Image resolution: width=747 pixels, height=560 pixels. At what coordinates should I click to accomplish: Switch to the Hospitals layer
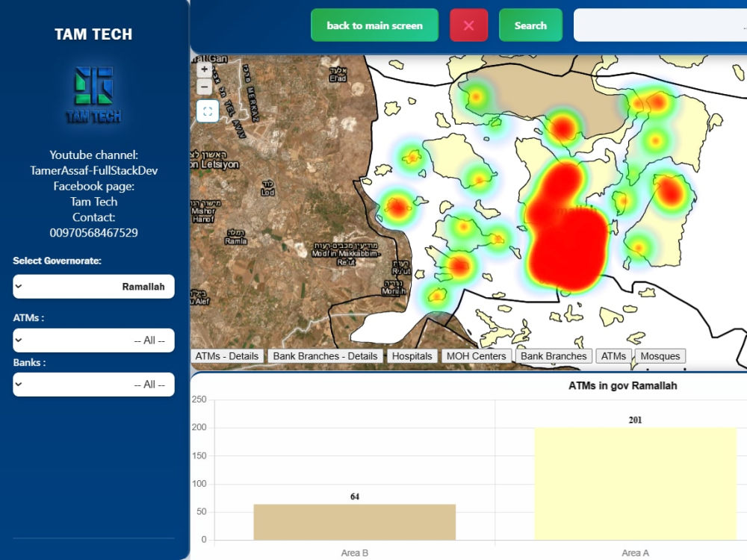(x=412, y=356)
